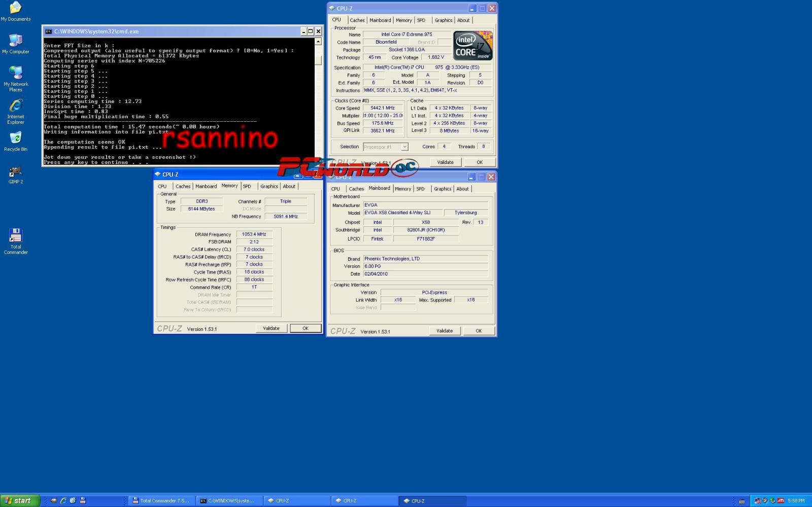Select CPU tab in Memory window
Screen dimensions: 812x507
click(162, 186)
